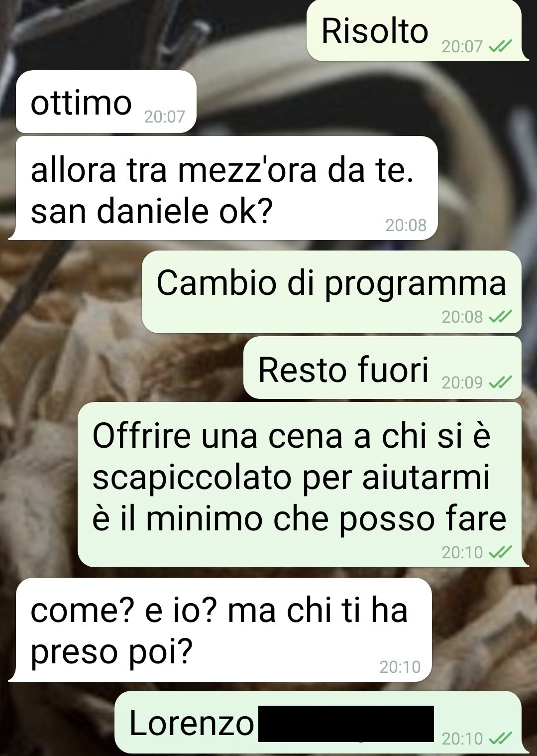
Task: Tap the read ticks on 20:10 dinner message
Action: pos(499,552)
